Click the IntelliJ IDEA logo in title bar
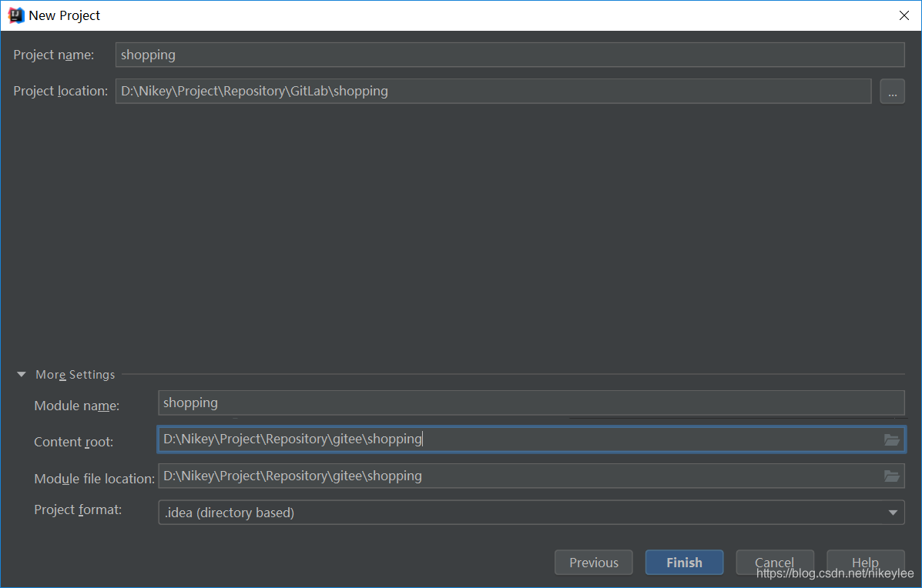922x588 pixels. [x=14, y=15]
